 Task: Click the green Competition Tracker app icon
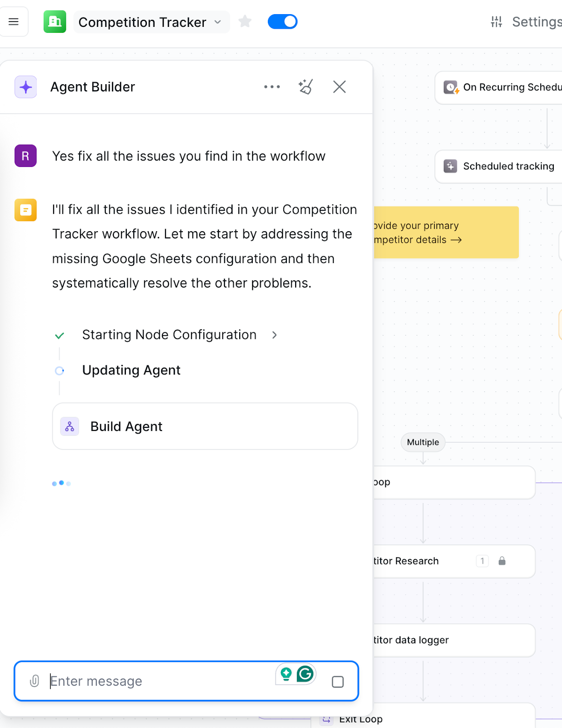[x=55, y=21]
